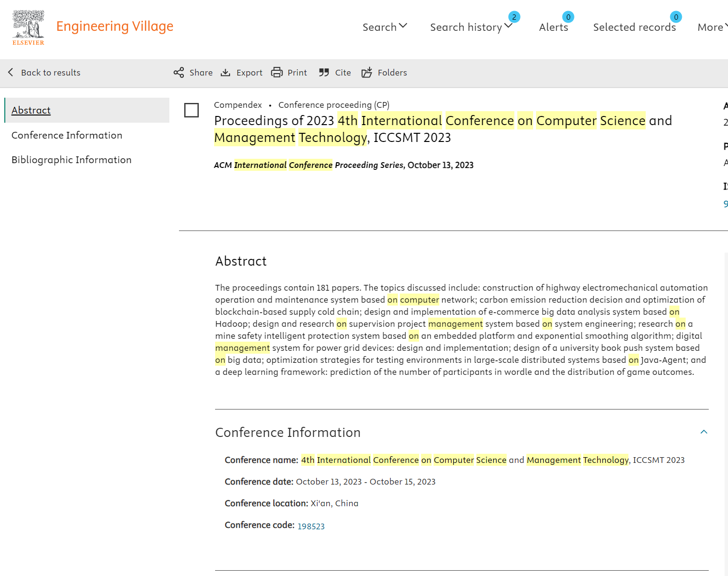The width and height of the screenshot is (728, 576).
Task: Click 'Conference location: Xi'an, China' text
Action: (292, 503)
